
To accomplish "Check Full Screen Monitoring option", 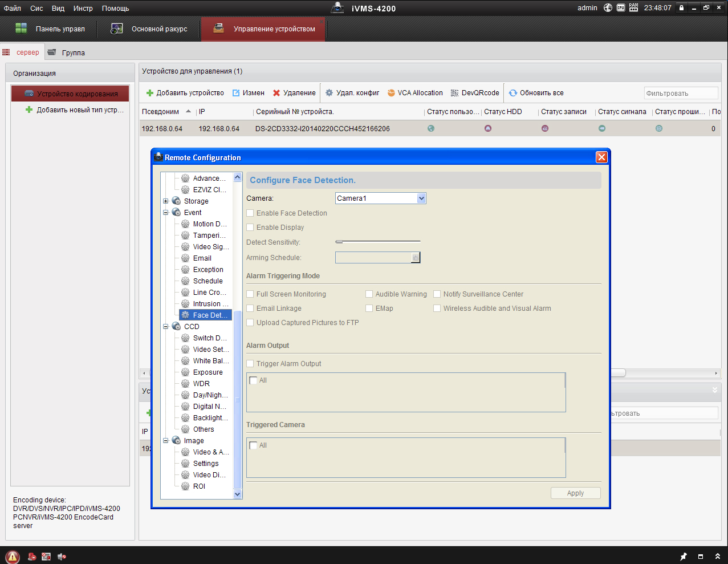I will pos(250,294).
